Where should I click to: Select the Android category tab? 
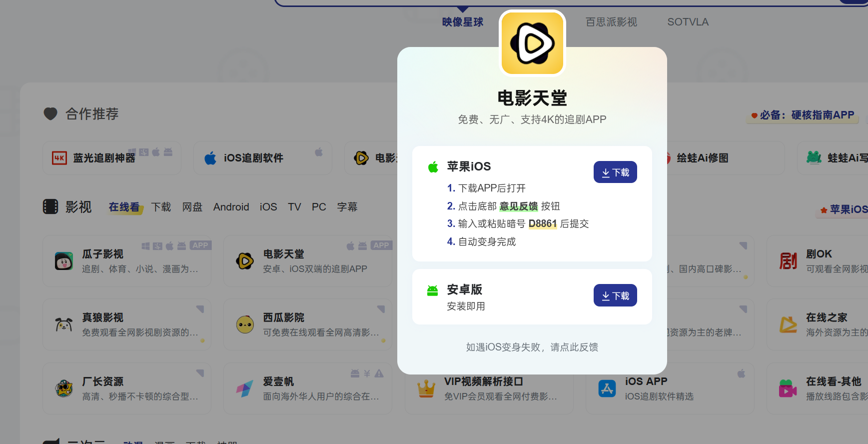(x=231, y=207)
